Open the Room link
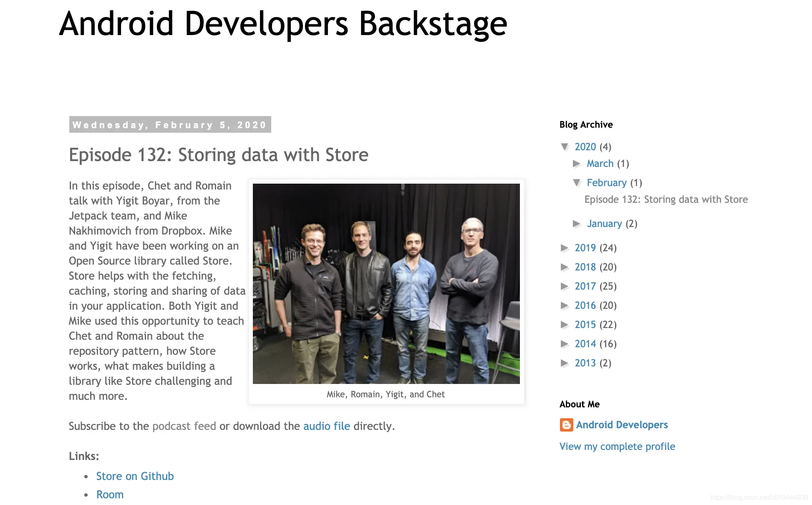Image resolution: width=812 pixels, height=505 pixels. [110, 495]
